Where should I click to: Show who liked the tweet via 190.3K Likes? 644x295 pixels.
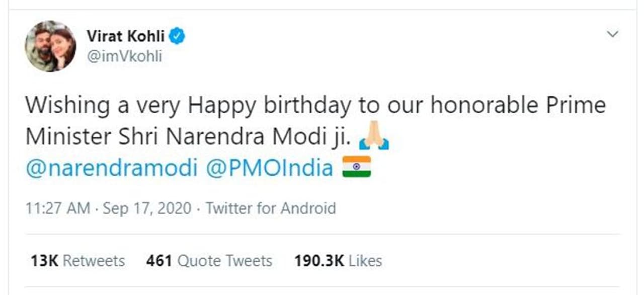338,260
